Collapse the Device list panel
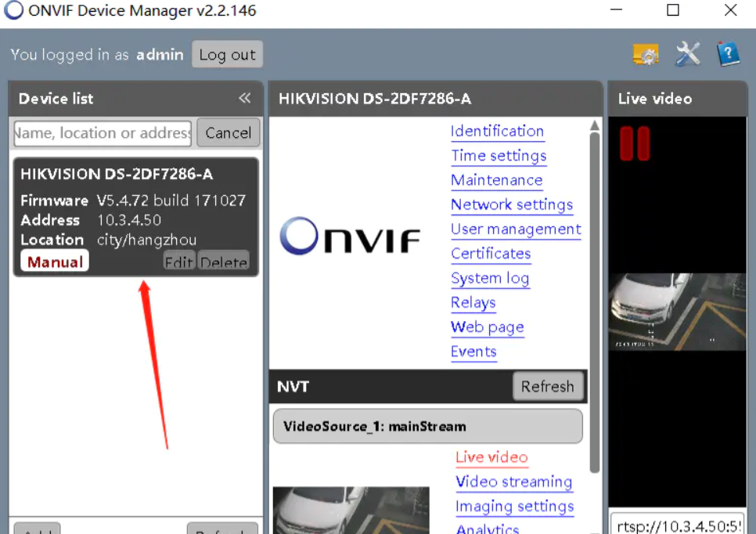 (245, 98)
